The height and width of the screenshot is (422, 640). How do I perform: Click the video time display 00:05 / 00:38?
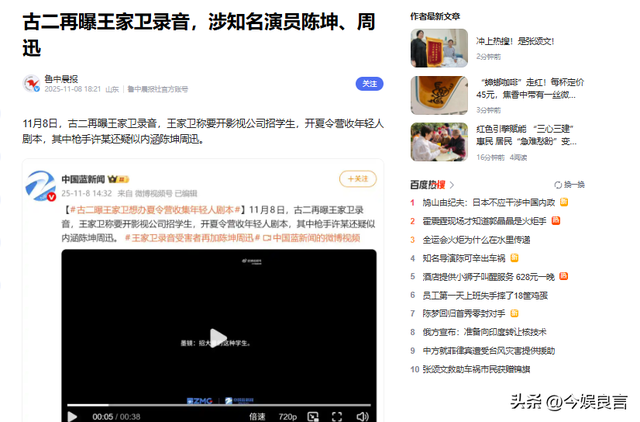[x=116, y=417]
